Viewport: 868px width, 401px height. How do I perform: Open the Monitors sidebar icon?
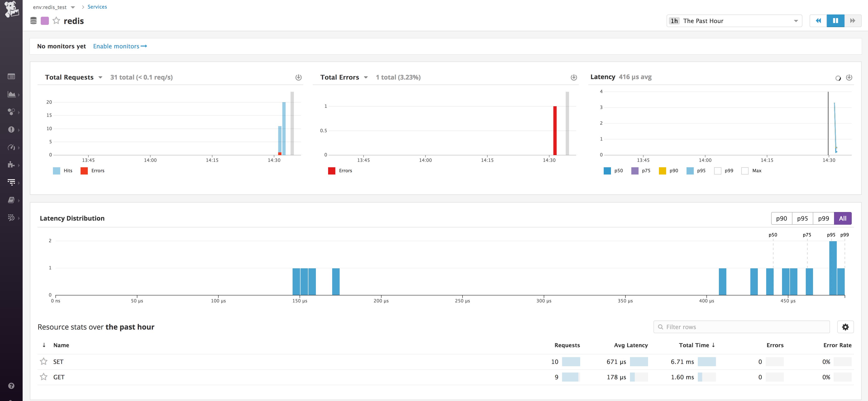click(12, 130)
